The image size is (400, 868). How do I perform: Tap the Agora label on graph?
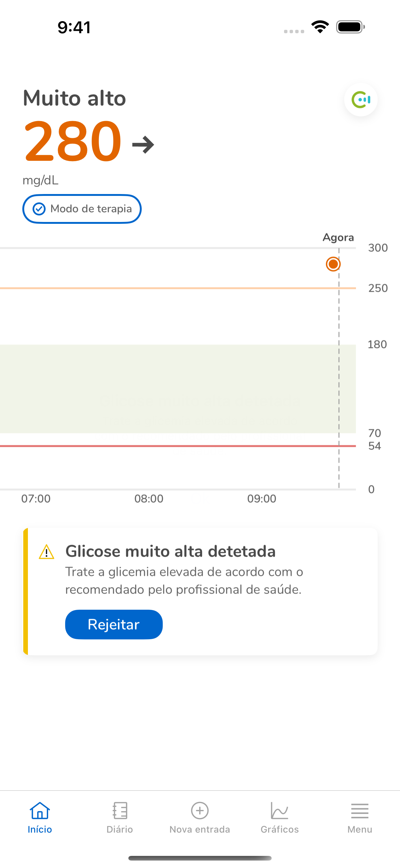338,237
